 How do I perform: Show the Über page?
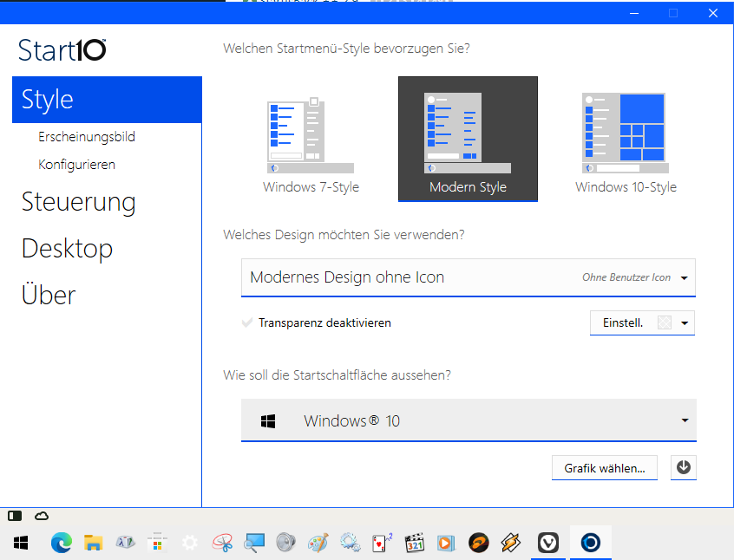pyautogui.click(x=49, y=295)
